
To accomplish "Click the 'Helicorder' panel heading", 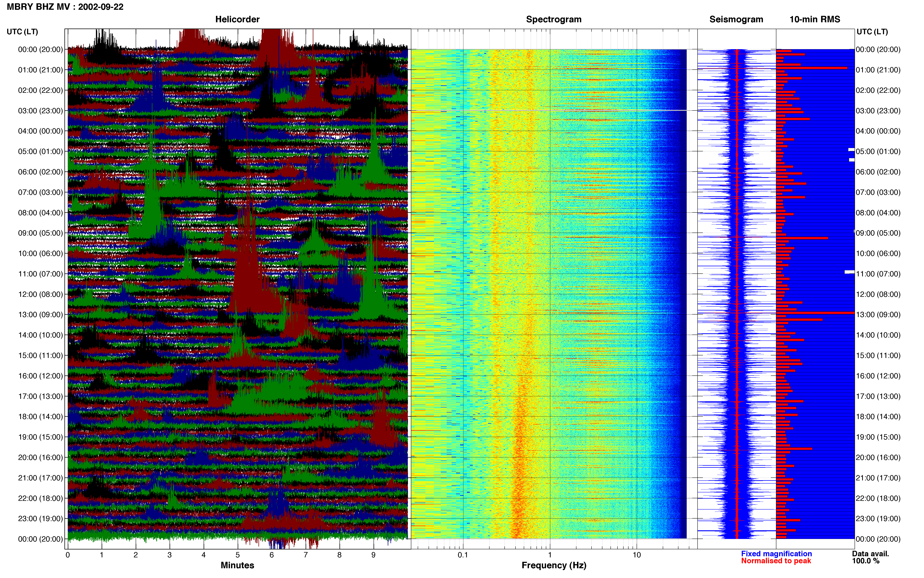I will [237, 19].
